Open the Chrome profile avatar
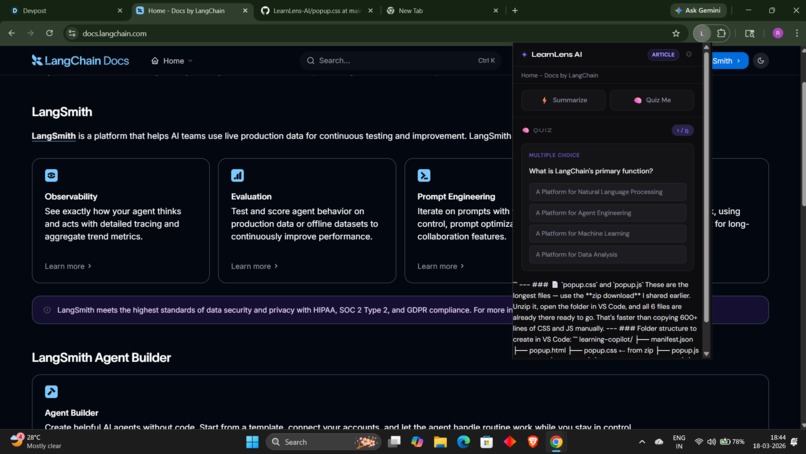Screen dimensions: 806x454 click(778, 33)
